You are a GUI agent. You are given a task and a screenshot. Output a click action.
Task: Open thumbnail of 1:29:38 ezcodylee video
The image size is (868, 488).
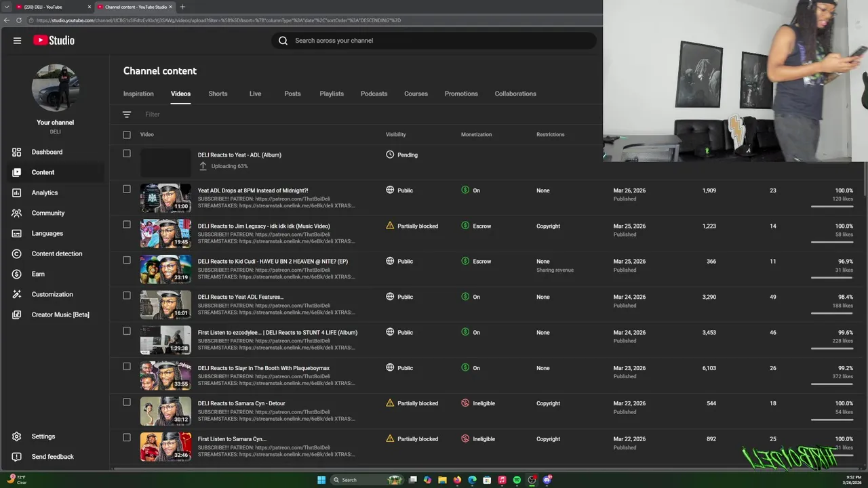pyautogui.click(x=165, y=340)
